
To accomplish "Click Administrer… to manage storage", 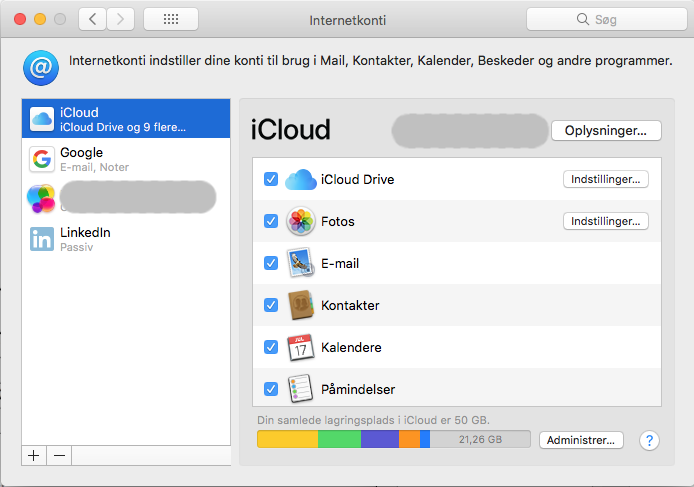I will pos(581,440).
